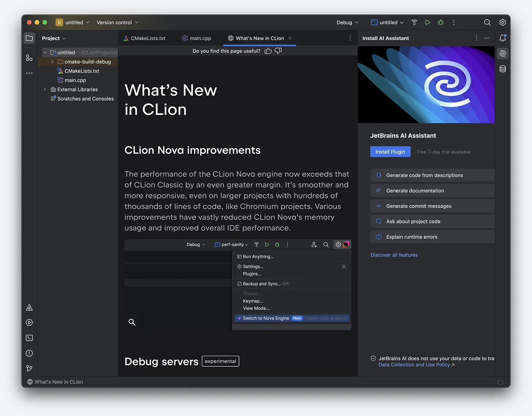Open the Terminal tool window icon
This screenshot has width=532, height=416.
[x=29, y=338]
